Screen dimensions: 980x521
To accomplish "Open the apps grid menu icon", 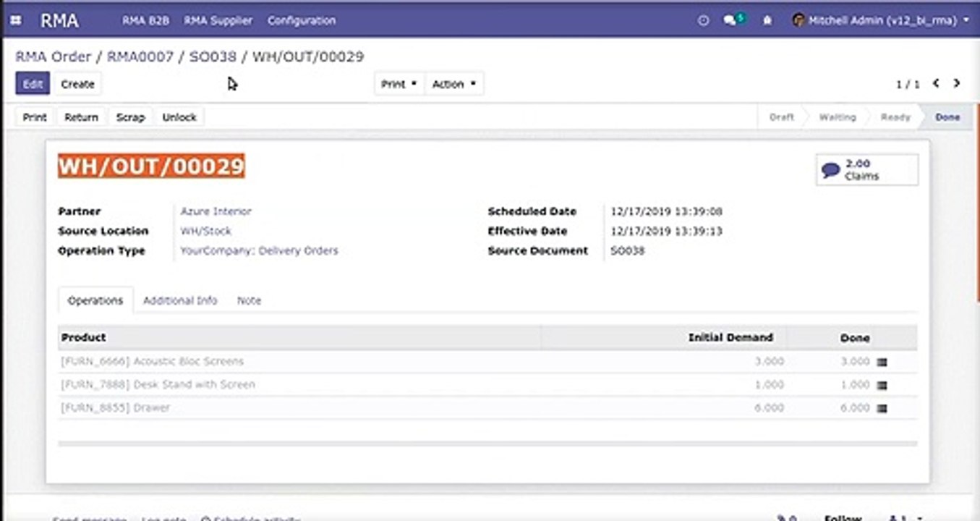I will 17,21.
